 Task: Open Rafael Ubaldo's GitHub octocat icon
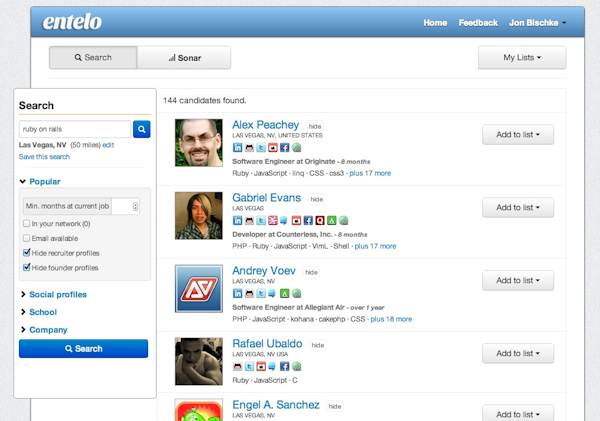237,367
